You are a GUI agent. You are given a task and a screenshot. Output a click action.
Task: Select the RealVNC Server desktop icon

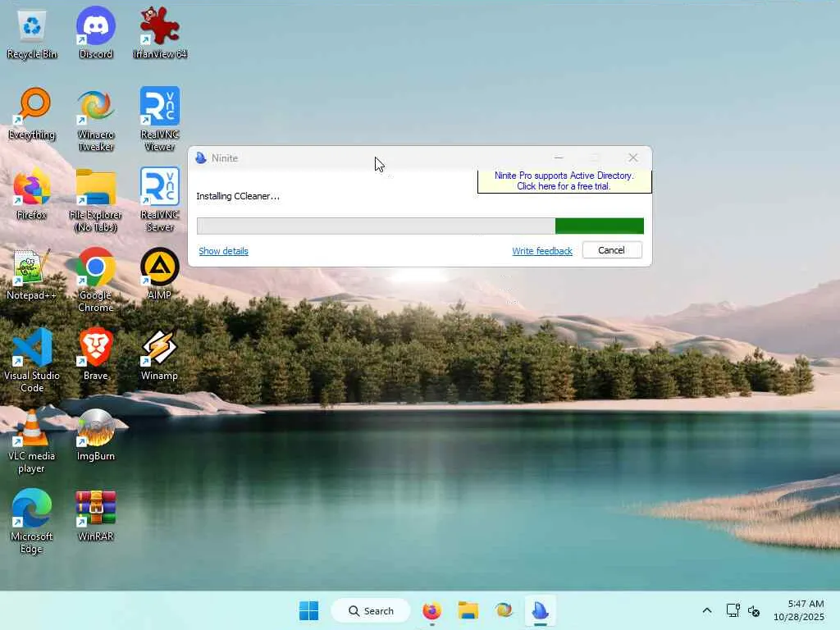point(160,199)
